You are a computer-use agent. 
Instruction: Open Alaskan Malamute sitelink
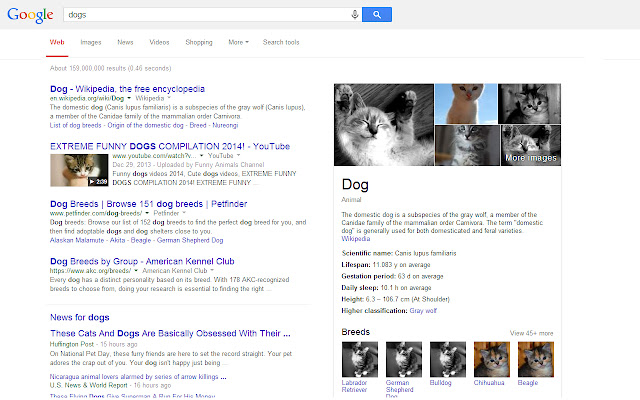77,240
